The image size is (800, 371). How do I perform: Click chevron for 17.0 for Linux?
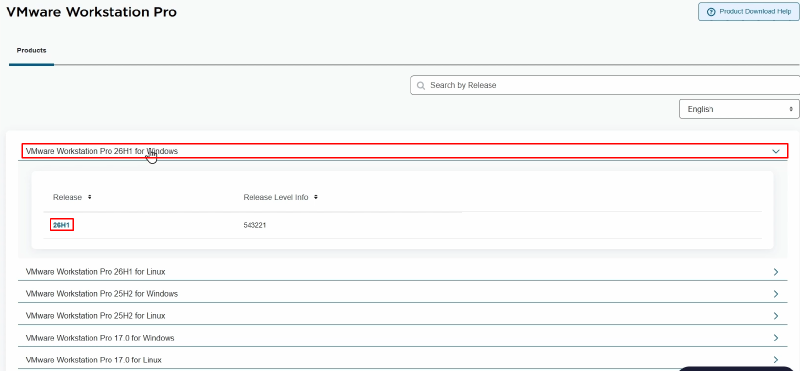(776, 360)
